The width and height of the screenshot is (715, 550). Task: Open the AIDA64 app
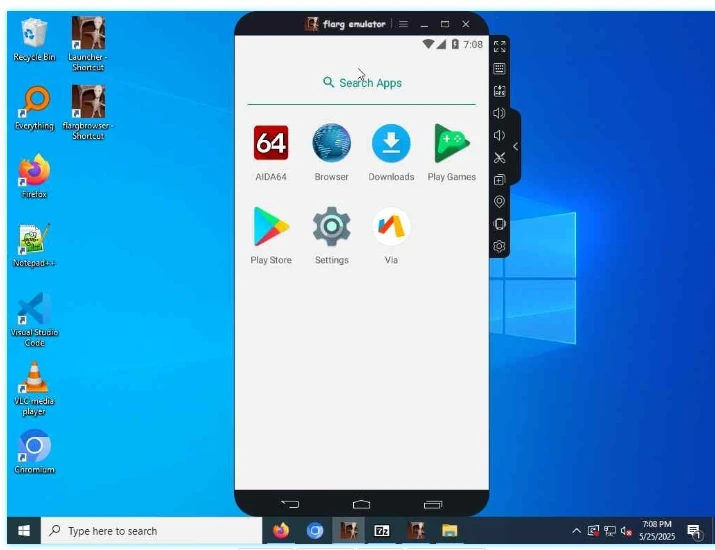click(271, 144)
